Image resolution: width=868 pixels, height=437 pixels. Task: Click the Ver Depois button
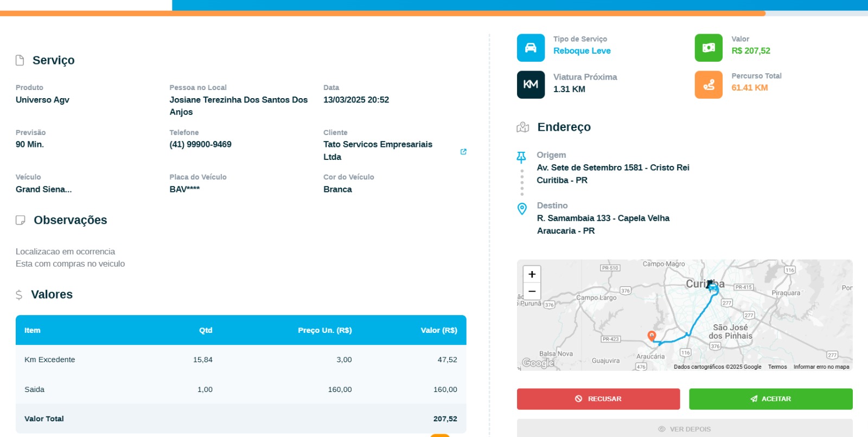[x=684, y=429]
